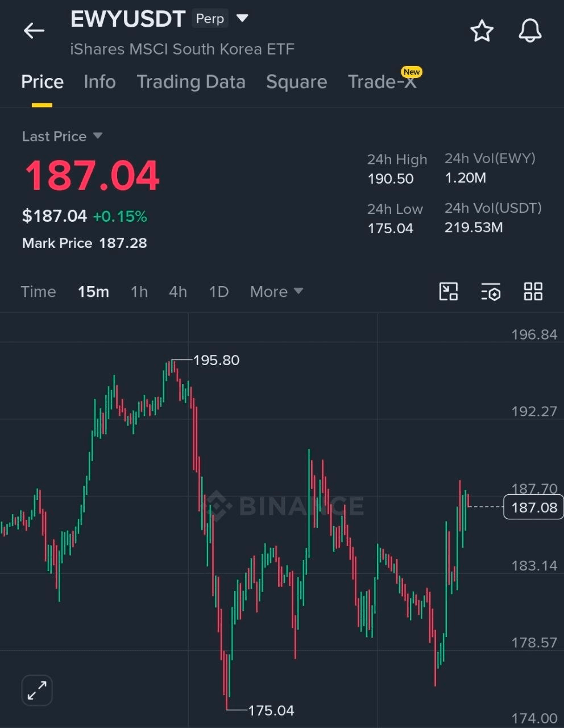Select the 4h timeframe

coord(178,292)
